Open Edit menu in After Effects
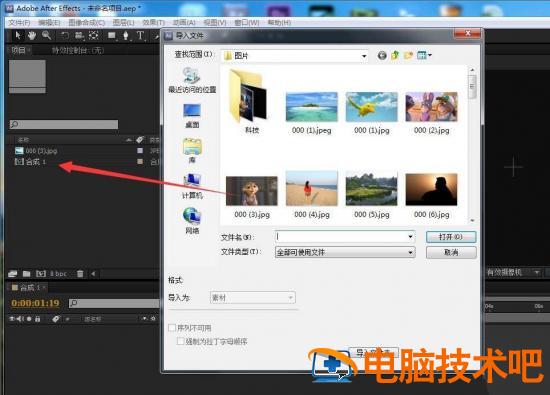 [49, 22]
